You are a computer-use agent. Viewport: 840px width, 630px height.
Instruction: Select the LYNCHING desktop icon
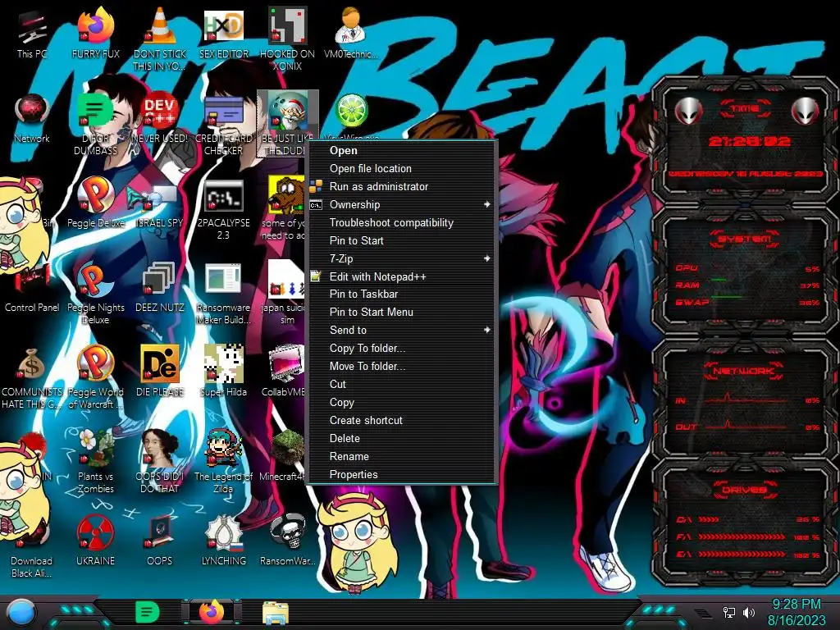tap(223, 540)
